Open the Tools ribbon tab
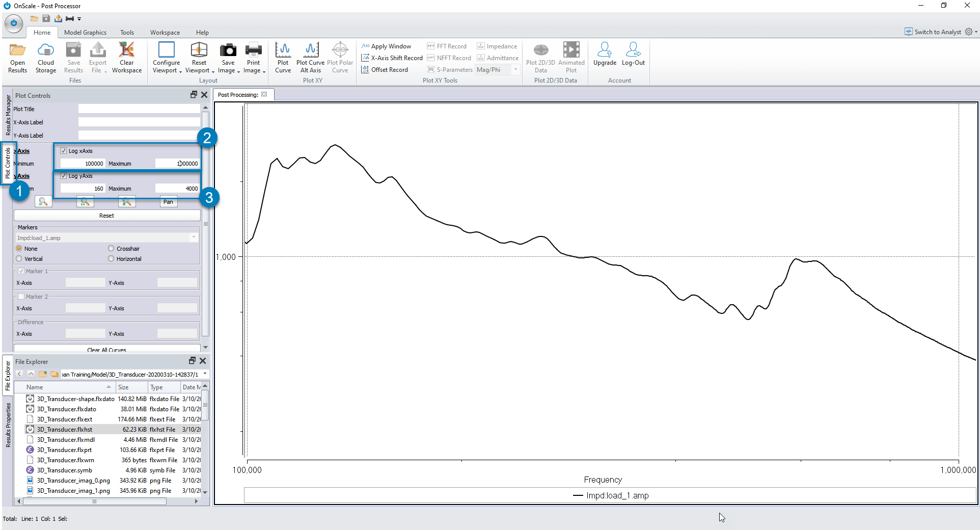Viewport: 980px width, 530px height. [127, 33]
